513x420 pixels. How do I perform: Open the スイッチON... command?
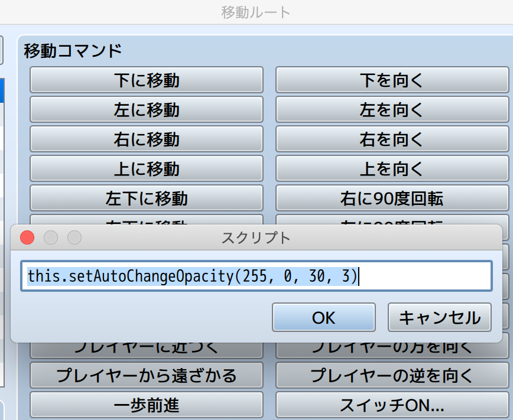pos(392,405)
